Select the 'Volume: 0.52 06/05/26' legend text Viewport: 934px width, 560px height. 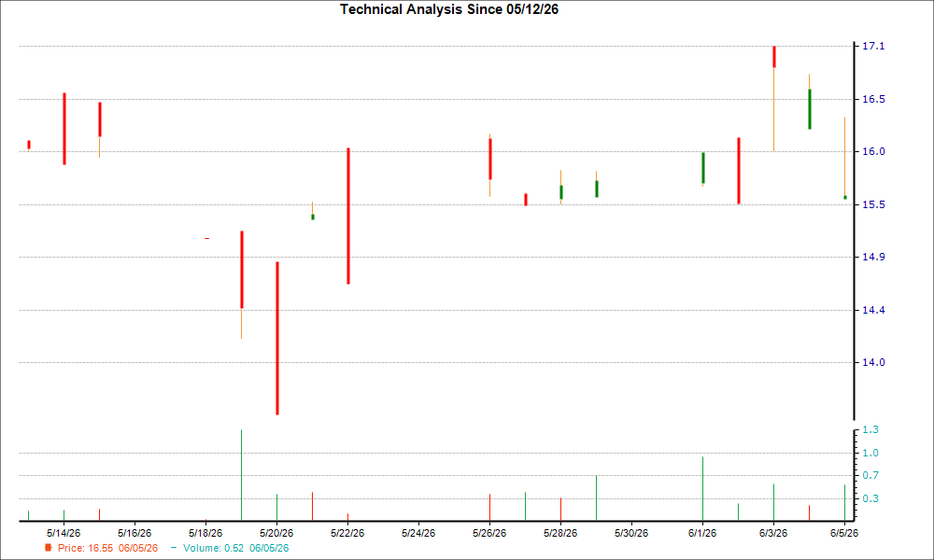tap(236, 548)
